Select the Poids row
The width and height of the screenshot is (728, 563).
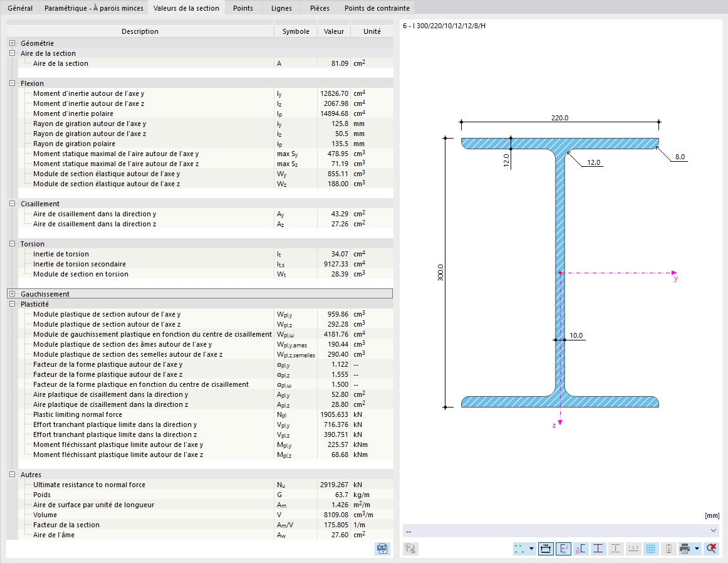pyautogui.click(x=205, y=495)
